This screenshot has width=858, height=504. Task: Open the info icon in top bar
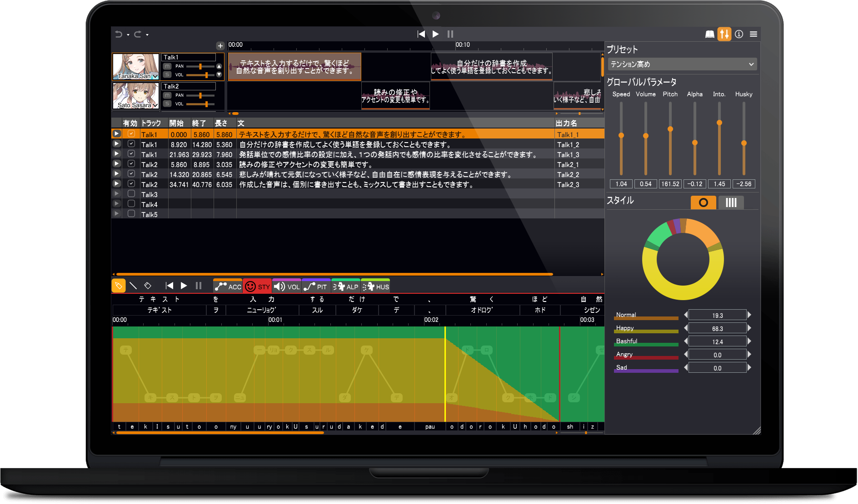(x=739, y=35)
